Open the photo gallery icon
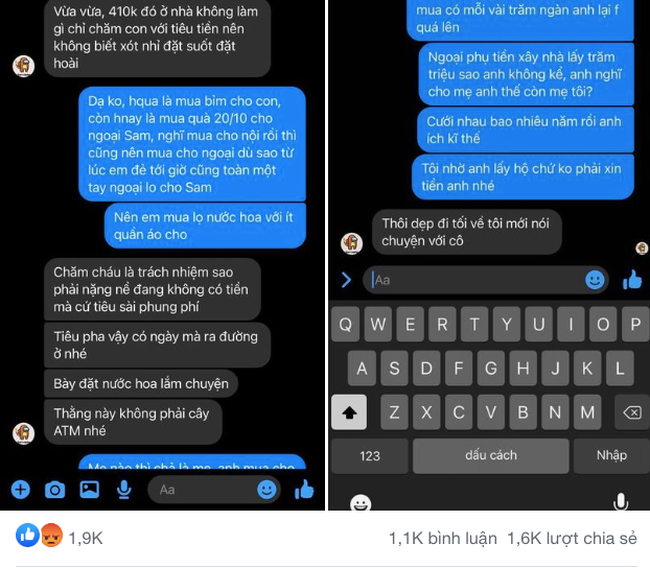Screen dimensions: 650x568 click(89, 490)
